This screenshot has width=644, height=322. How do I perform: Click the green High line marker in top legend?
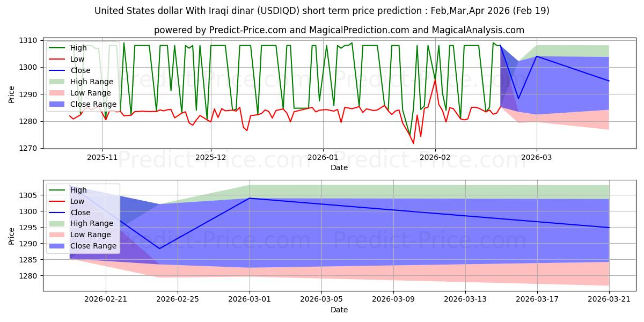click(58, 48)
